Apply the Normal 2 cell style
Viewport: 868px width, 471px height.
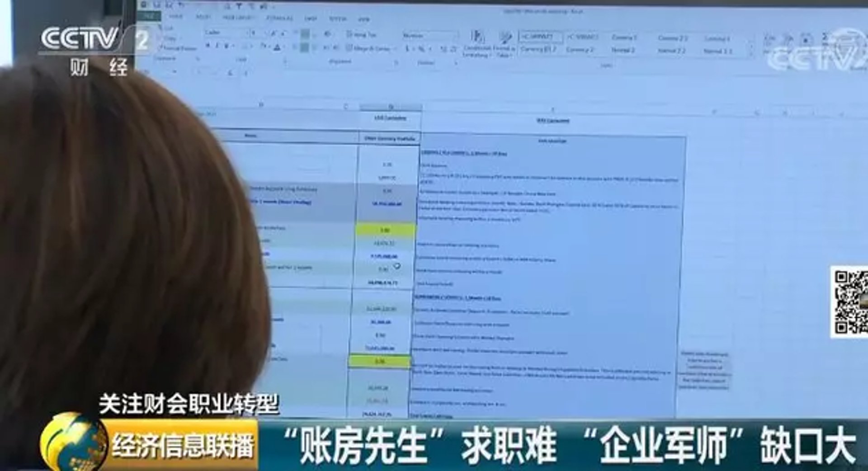tap(623, 50)
